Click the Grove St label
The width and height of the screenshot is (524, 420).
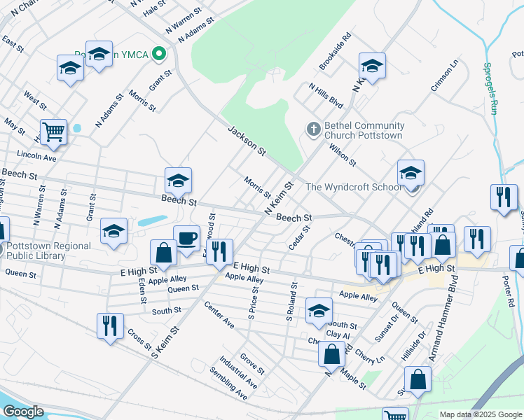252,364
